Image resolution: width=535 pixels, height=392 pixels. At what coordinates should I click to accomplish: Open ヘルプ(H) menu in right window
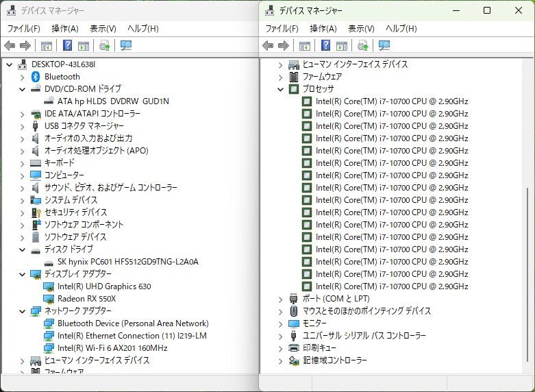click(401, 29)
